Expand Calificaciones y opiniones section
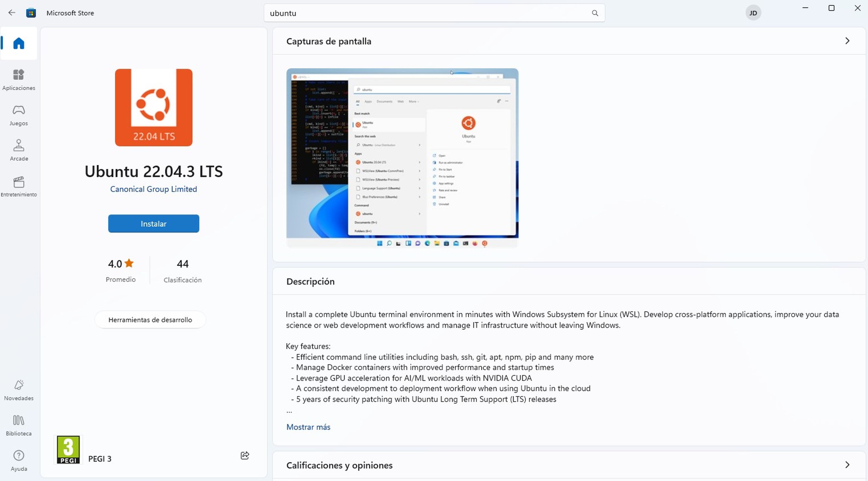The width and height of the screenshot is (868, 481). (x=847, y=465)
